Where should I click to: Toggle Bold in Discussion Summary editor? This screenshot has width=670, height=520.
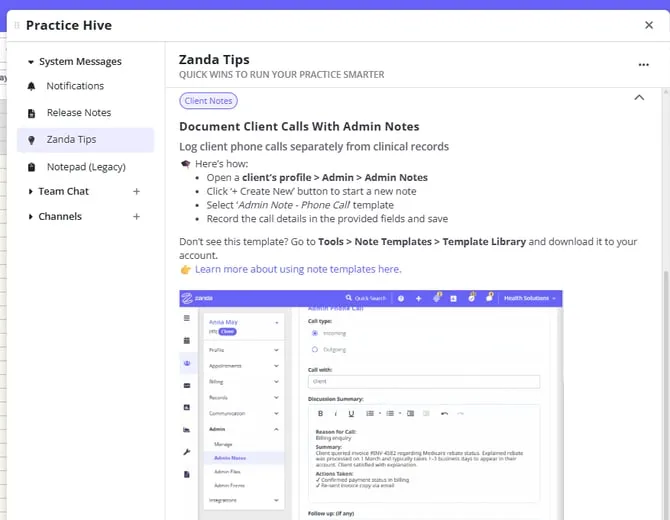click(x=320, y=413)
